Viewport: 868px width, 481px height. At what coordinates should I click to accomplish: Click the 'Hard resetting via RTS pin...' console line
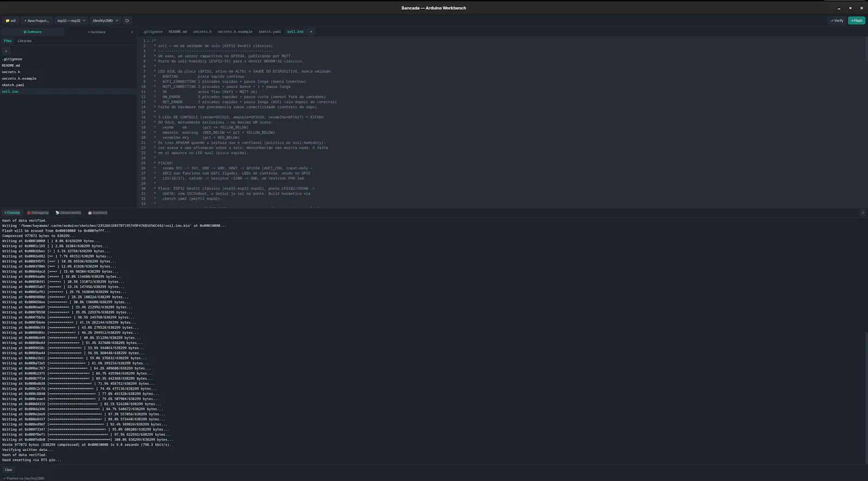[x=31, y=460]
